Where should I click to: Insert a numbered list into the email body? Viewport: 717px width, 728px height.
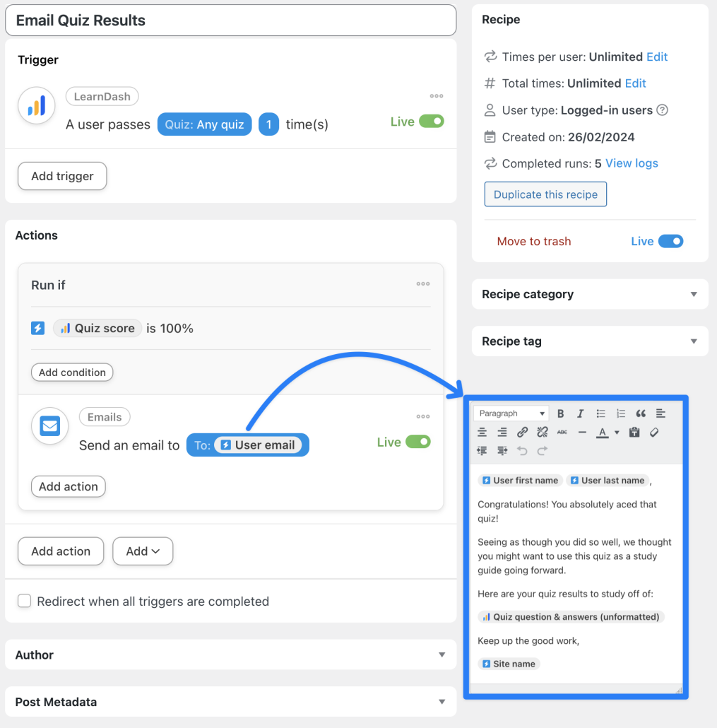621,413
